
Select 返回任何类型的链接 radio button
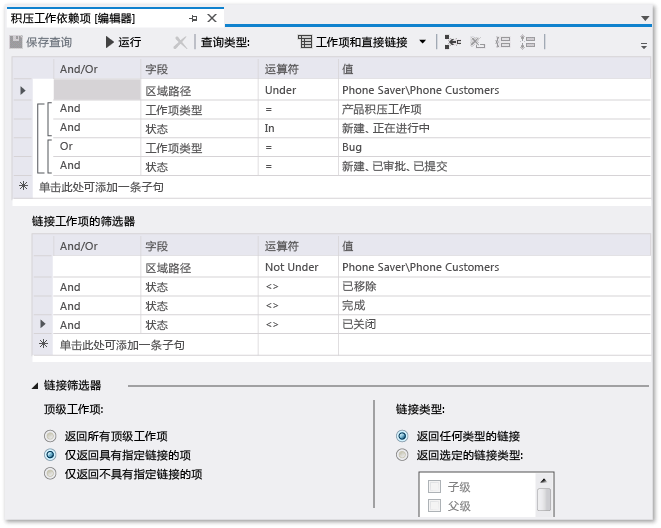[x=402, y=436]
